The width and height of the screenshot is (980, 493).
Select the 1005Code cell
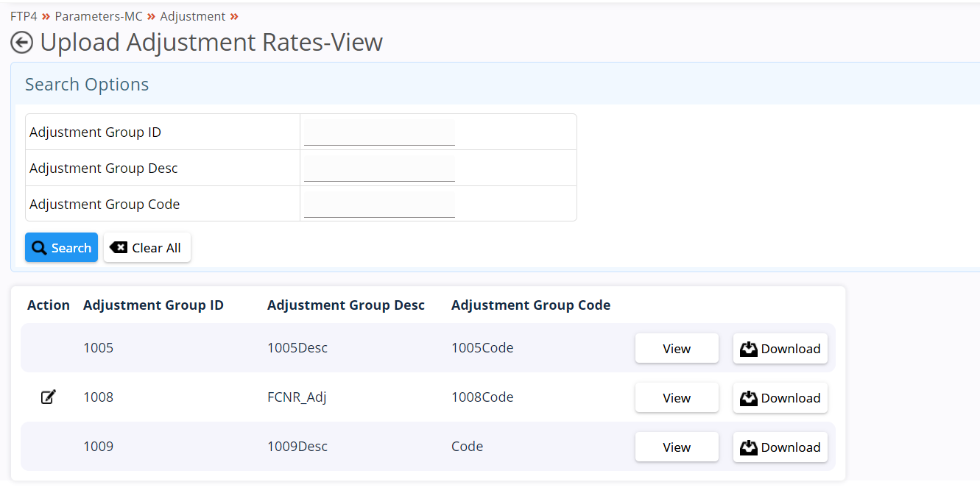(x=482, y=348)
